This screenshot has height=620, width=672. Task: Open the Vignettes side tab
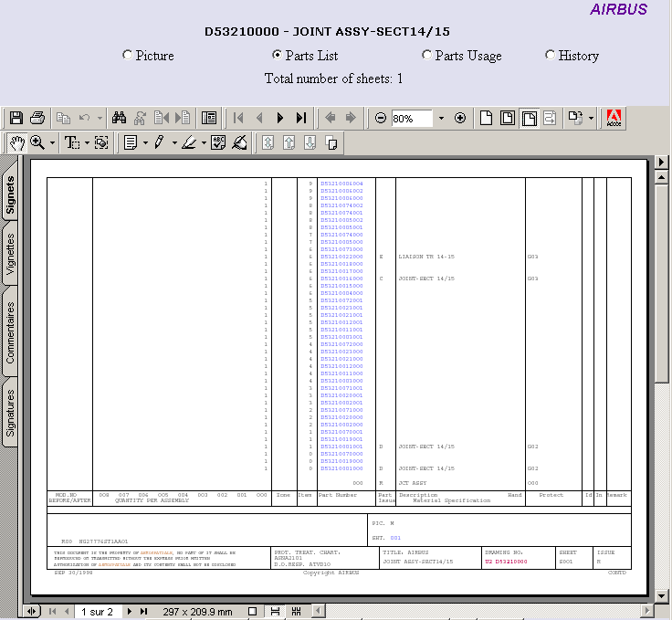point(10,254)
